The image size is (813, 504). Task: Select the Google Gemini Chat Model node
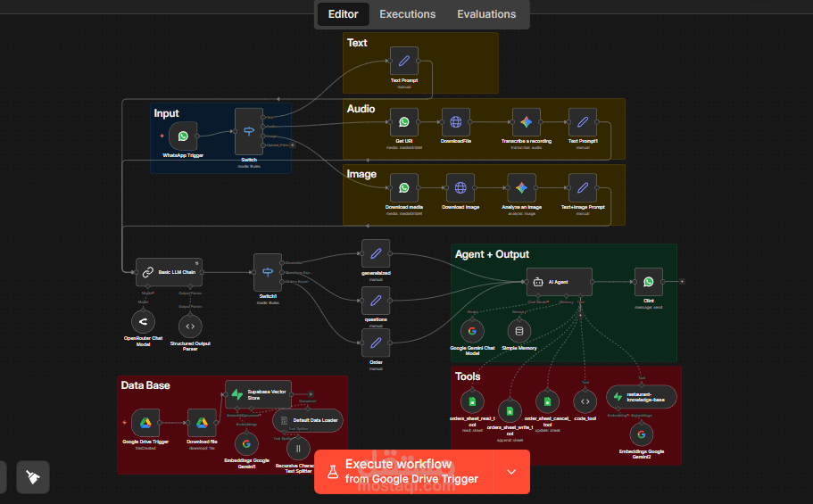(x=472, y=331)
